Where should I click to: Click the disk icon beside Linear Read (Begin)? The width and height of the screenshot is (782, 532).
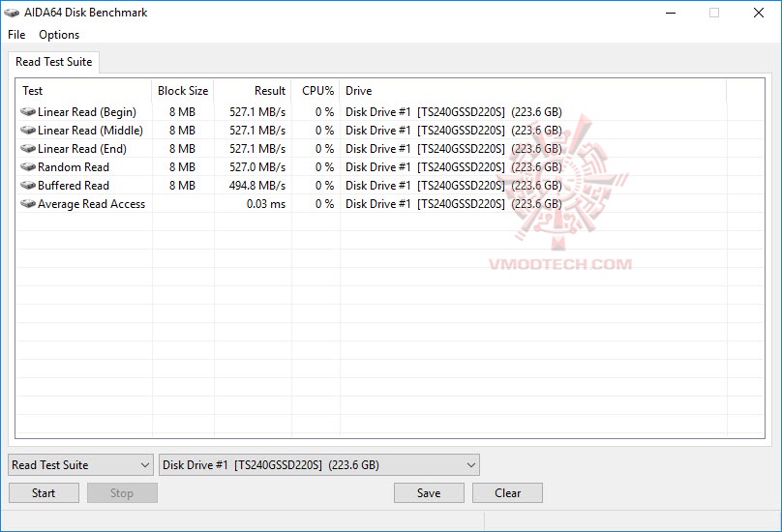[28, 111]
